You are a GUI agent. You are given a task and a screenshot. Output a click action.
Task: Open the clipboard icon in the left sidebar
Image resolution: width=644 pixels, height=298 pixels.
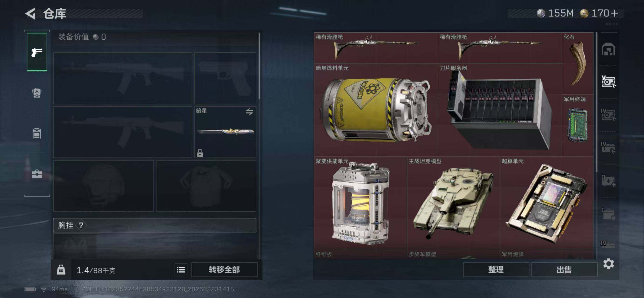point(37,133)
